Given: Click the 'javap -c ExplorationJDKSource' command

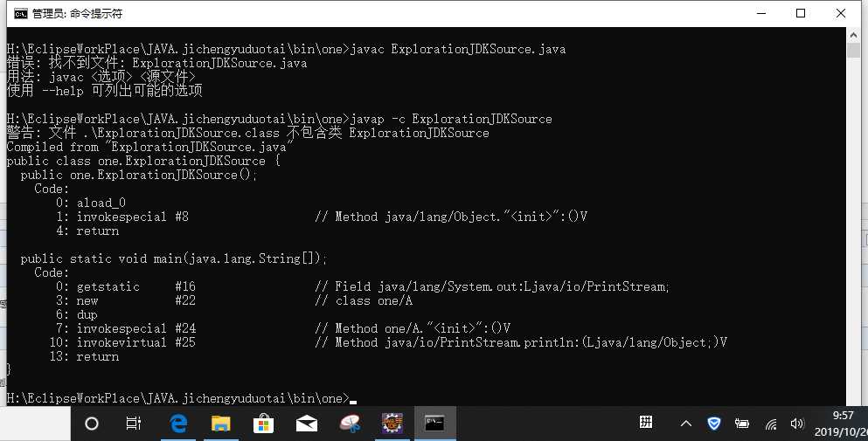Looking at the screenshot, I should [x=450, y=119].
